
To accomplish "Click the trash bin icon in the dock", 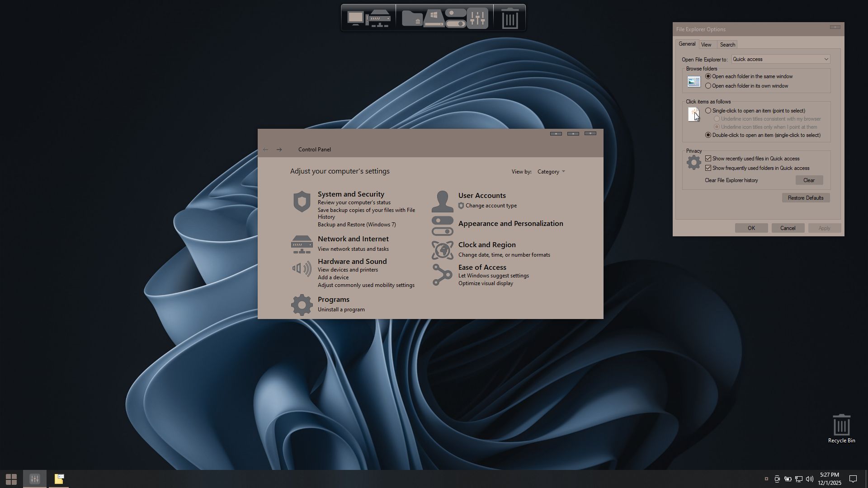I will pos(510,18).
